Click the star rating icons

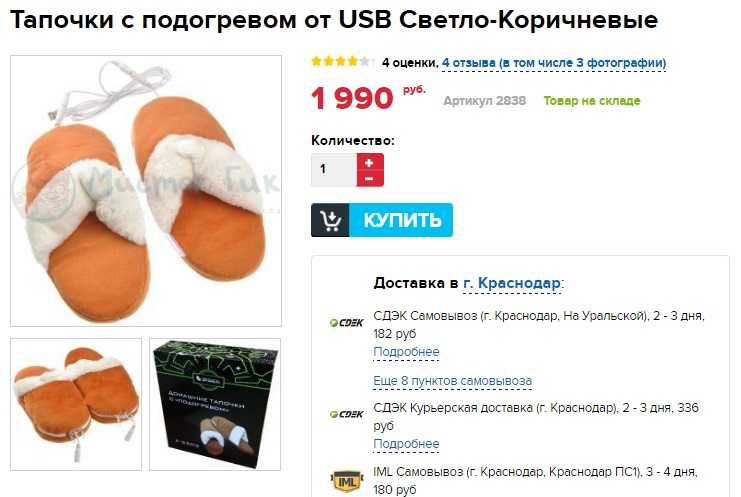341,61
